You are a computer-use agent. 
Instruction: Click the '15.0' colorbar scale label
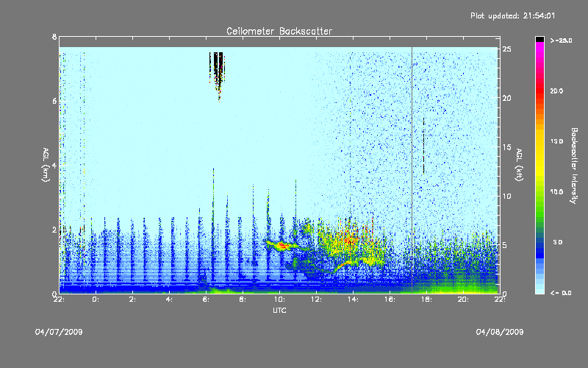click(556, 141)
